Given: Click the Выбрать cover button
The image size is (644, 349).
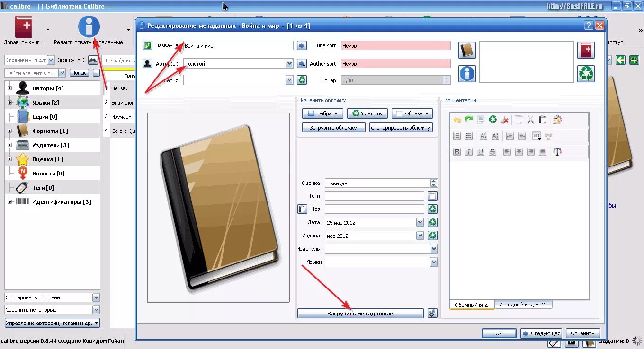Looking at the screenshot, I should click(x=322, y=113).
